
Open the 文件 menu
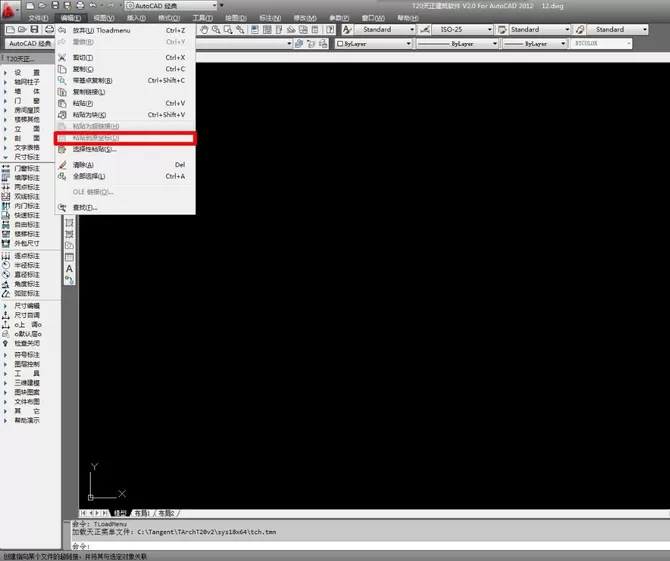point(38,18)
